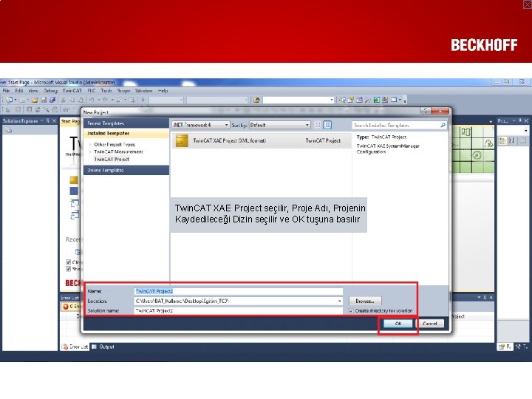This screenshot has width=532, height=399.
Task: Click the Search Installed Templates field
Action: click(395, 125)
